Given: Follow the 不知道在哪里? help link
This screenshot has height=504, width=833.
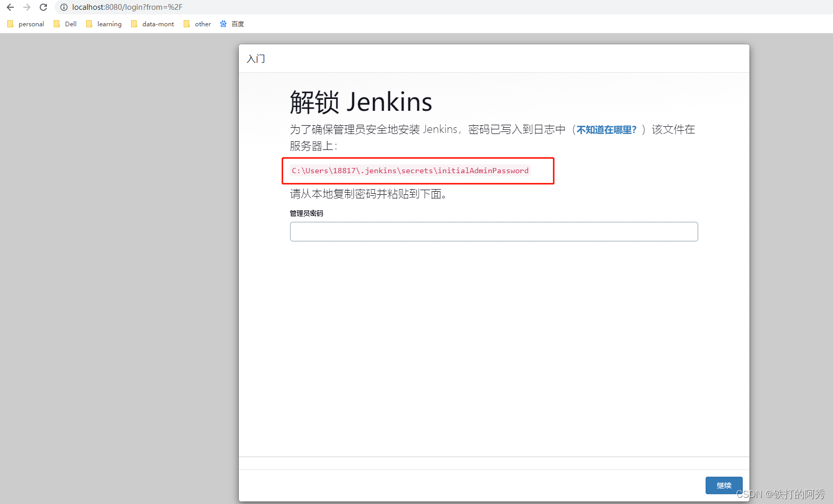Looking at the screenshot, I should 607,130.
